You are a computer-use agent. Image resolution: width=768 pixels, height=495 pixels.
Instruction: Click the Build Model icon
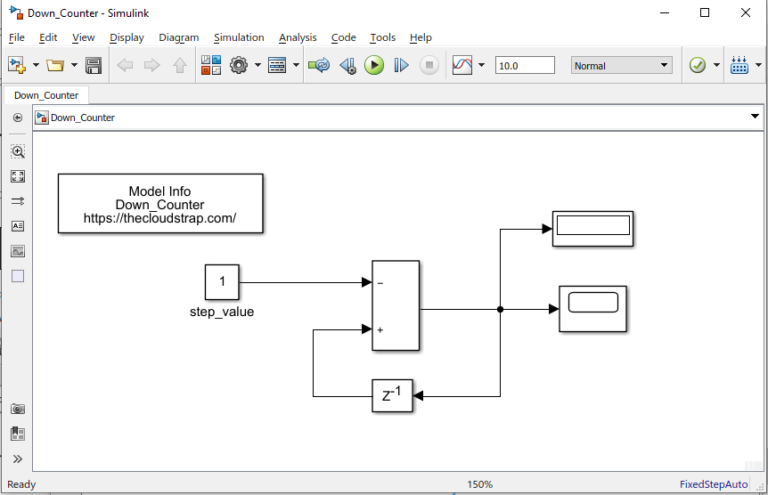(x=739, y=65)
